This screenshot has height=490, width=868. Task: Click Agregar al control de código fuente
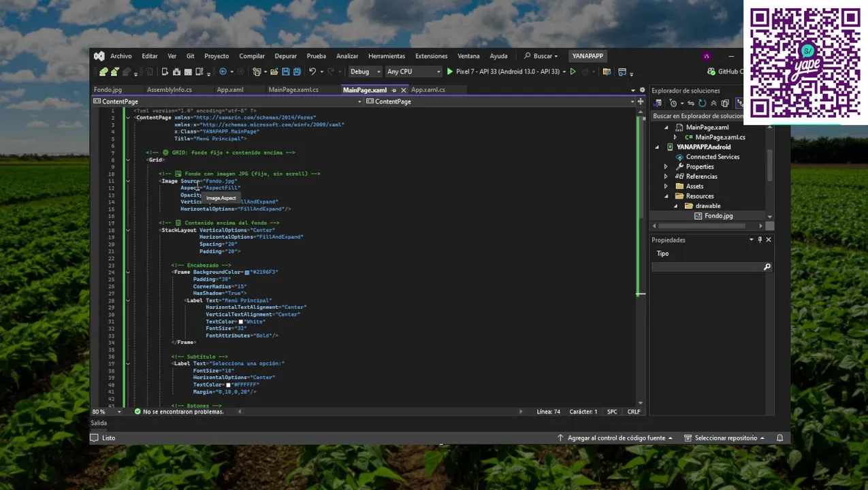click(615, 438)
